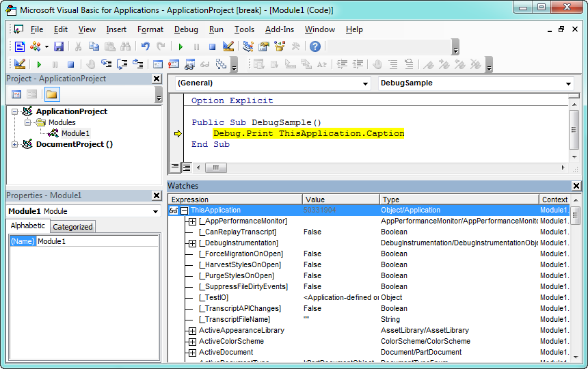Click Design Mode icon in Debug toolbar
The height and width of the screenshot is (369, 588).
20,64
